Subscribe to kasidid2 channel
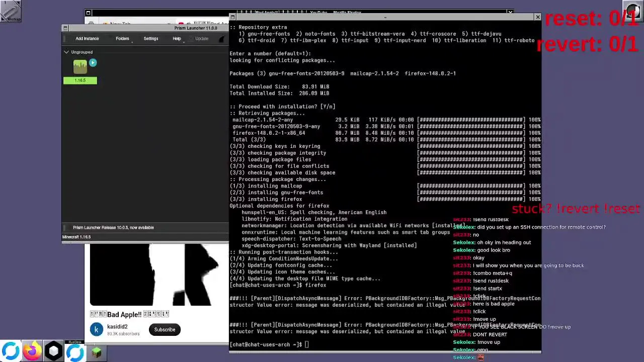Viewport: 644px width, 362px height. [165, 330]
